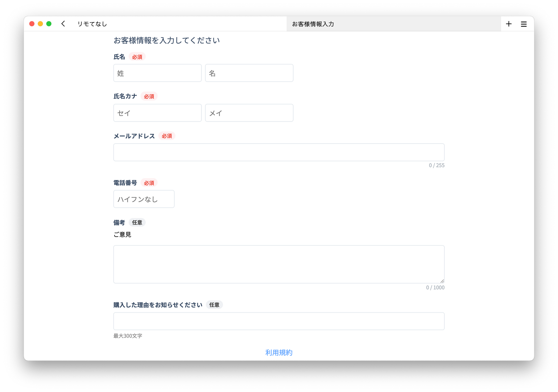Go back with the left chevron arrow
558x392 pixels.
click(x=63, y=24)
